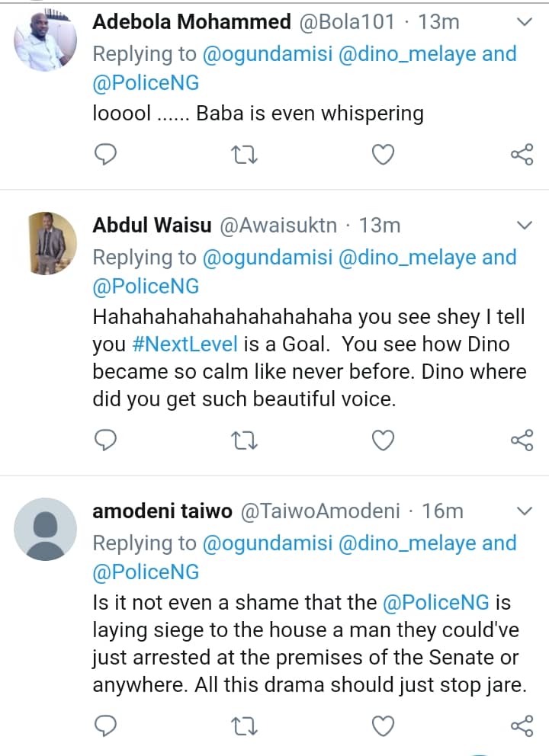
Task: Retweet amodeni taiwo's tweet
Action: point(244,726)
